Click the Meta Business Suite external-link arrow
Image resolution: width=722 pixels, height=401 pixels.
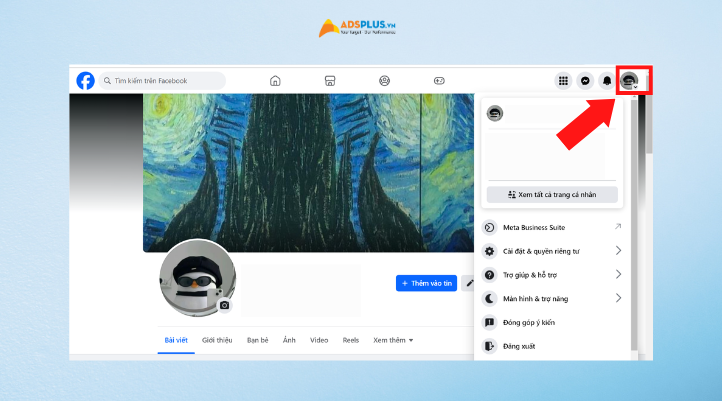[x=618, y=227]
